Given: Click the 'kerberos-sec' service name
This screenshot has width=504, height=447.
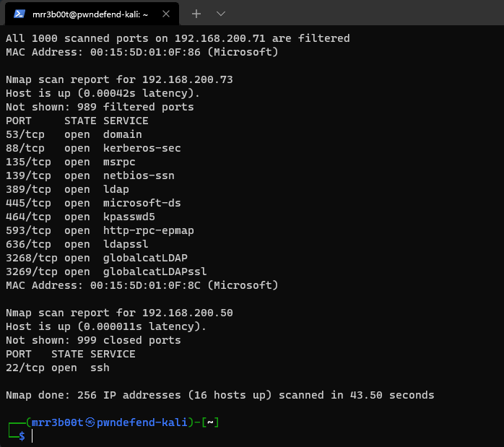Looking at the screenshot, I should point(142,148).
